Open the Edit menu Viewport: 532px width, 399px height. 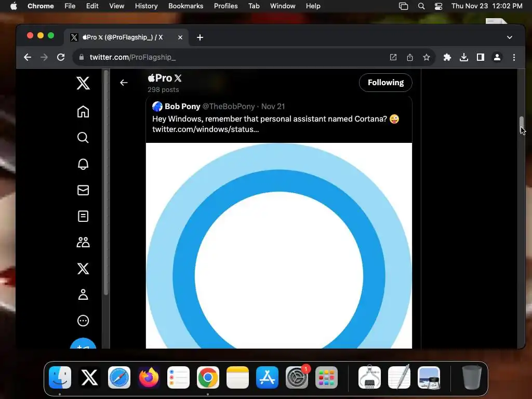[x=92, y=6]
